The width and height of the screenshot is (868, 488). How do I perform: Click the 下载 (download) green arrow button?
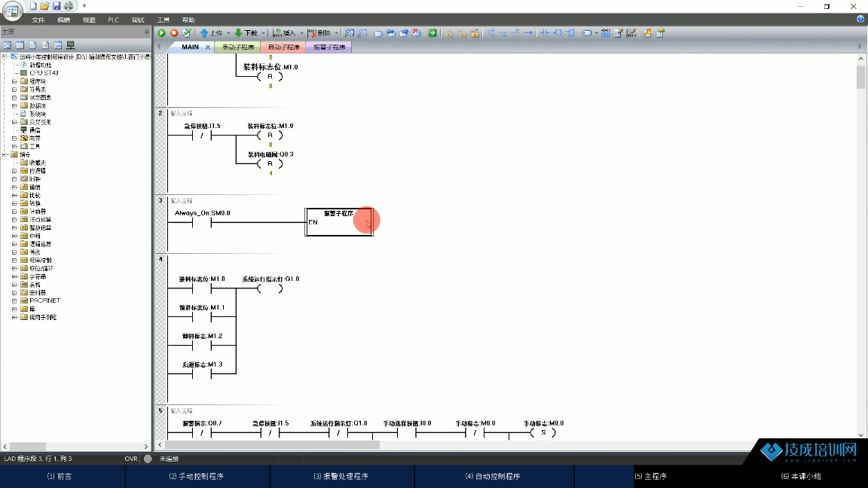[x=246, y=33]
